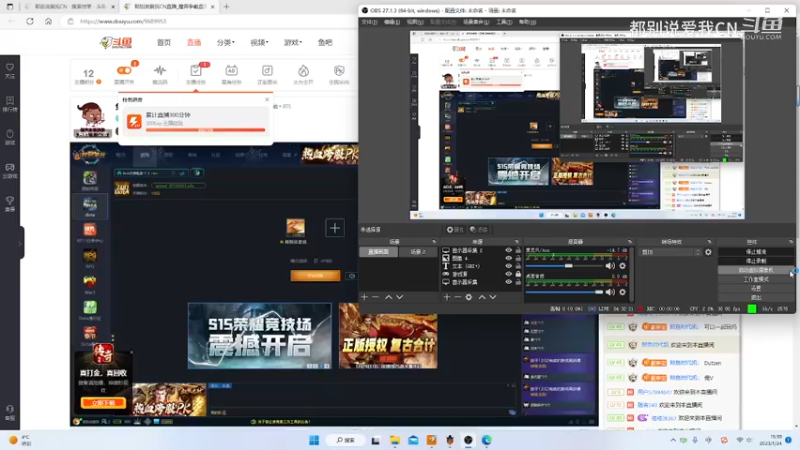Viewport: 800px width, 450px height.
Task: Hide the 文本 (GDI+) source
Action: point(508,266)
